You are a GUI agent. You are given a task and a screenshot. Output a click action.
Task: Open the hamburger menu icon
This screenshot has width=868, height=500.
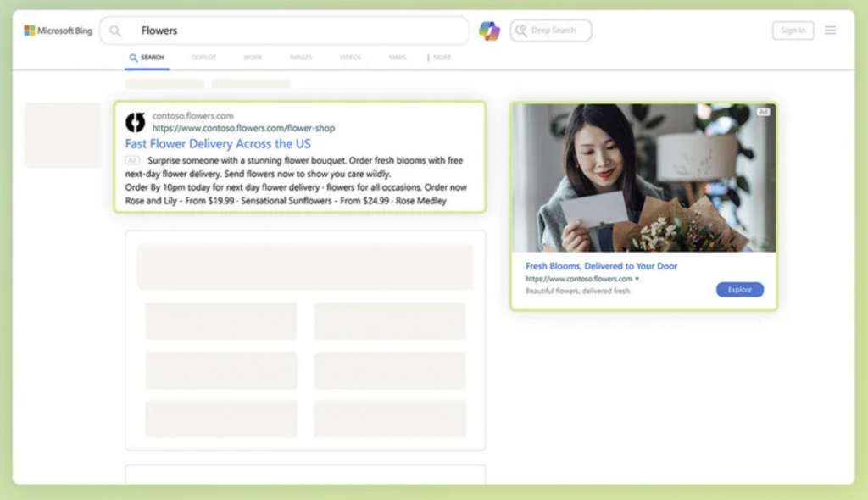click(830, 31)
